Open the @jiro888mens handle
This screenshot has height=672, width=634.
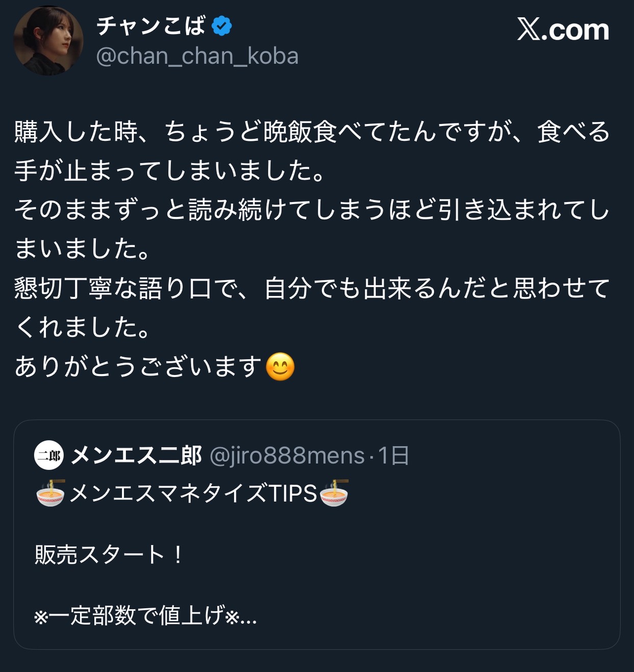click(287, 455)
